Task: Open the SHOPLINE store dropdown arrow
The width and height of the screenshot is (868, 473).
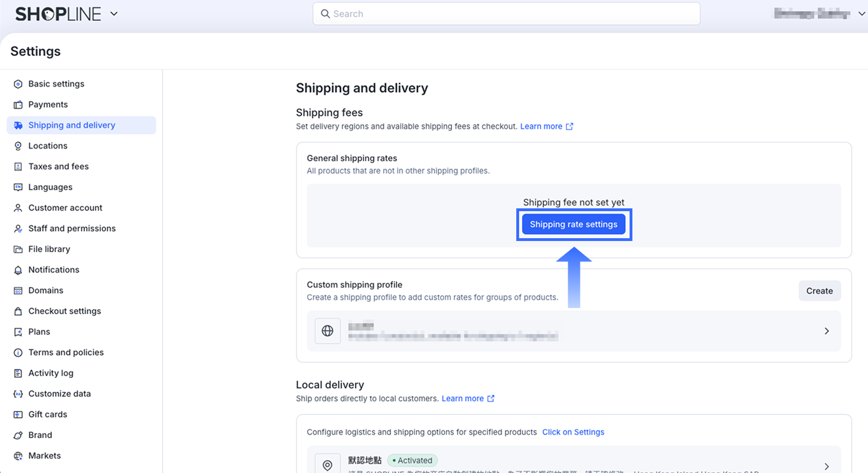Action: pos(114,14)
